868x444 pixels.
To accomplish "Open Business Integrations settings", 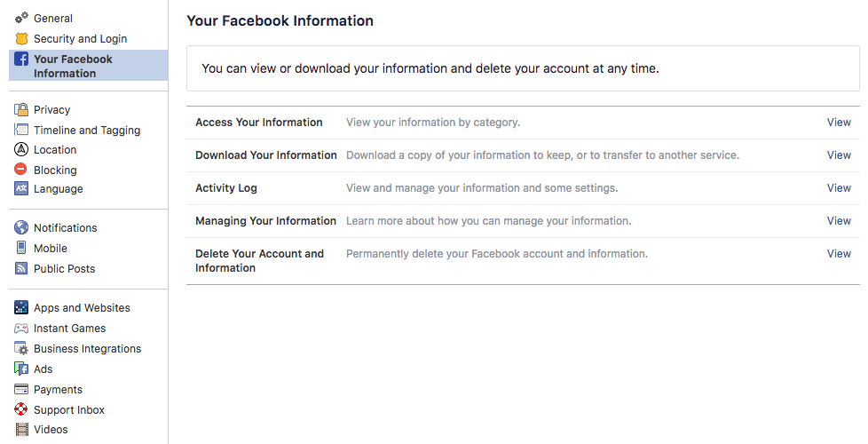I will click(87, 349).
